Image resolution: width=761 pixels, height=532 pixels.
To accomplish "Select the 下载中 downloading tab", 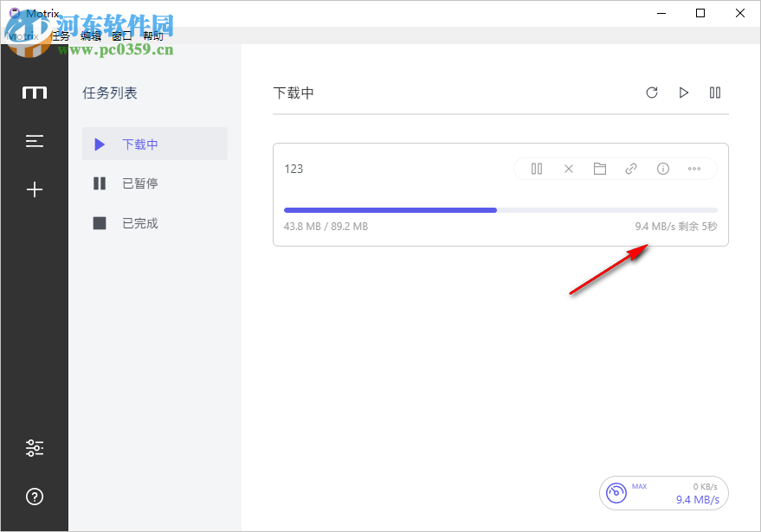I will coord(155,144).
